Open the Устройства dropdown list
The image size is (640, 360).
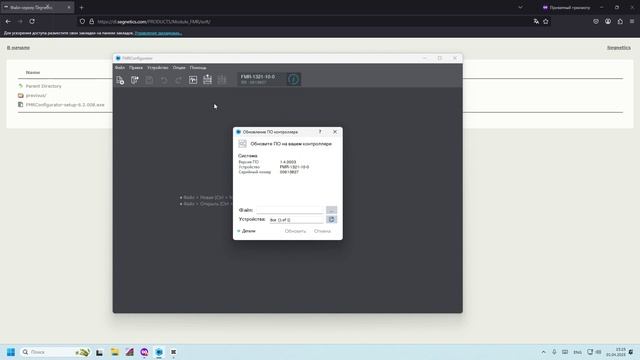[x=296, y=220]
